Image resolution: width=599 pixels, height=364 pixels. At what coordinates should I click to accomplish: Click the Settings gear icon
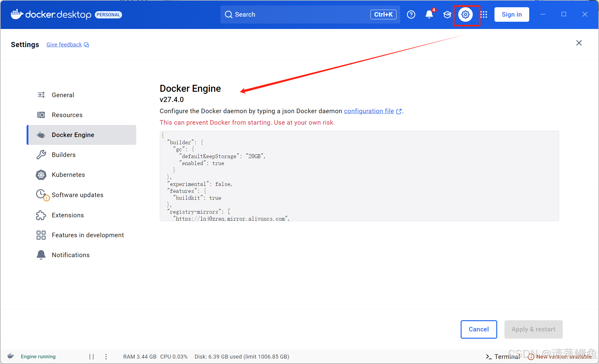tap(465, 14)
